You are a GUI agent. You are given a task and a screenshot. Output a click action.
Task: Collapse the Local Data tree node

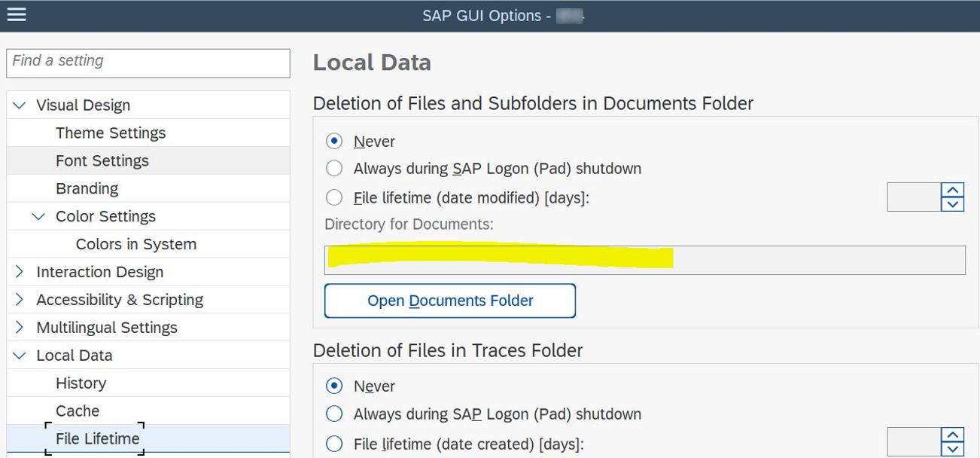click(20, 356)
